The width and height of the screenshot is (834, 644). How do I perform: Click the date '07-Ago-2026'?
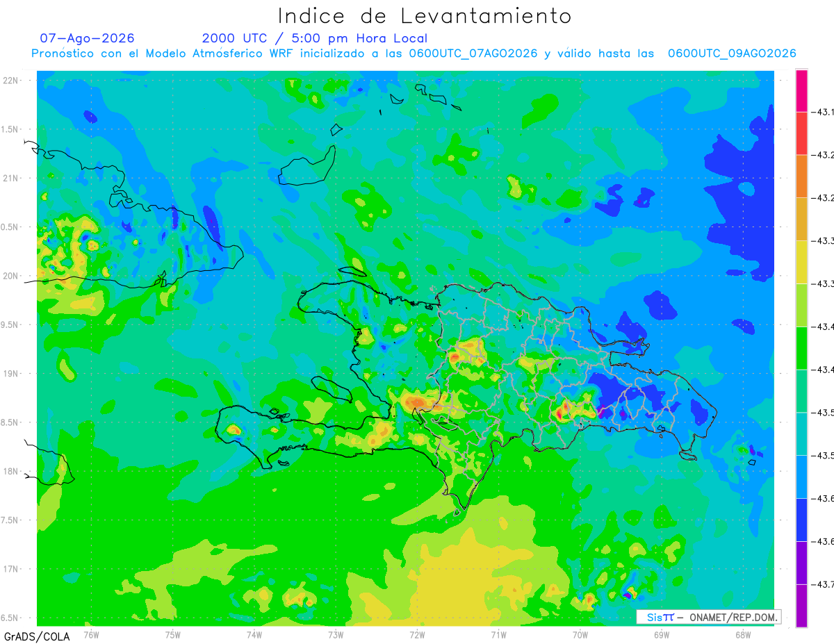click(x=87, y=38)
